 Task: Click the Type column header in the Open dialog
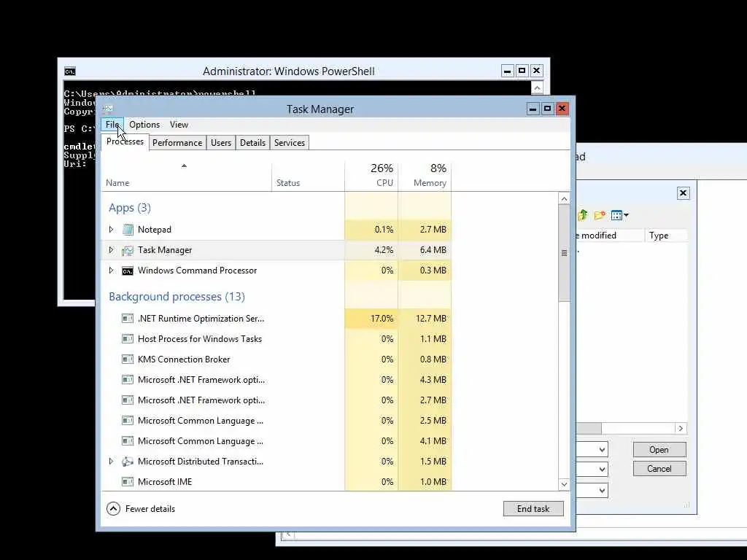[x=666, y=236]
